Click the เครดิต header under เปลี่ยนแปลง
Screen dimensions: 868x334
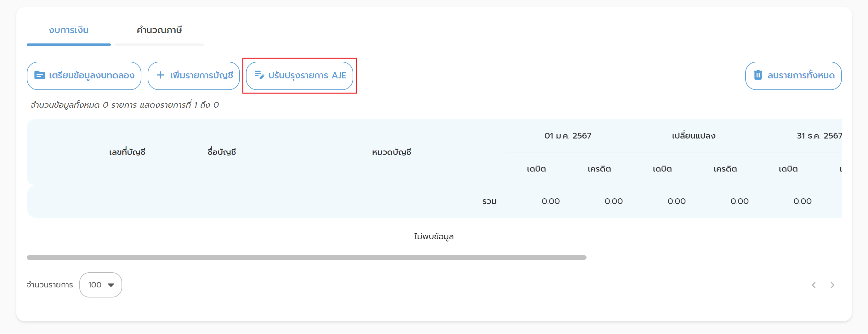[725, 169]
